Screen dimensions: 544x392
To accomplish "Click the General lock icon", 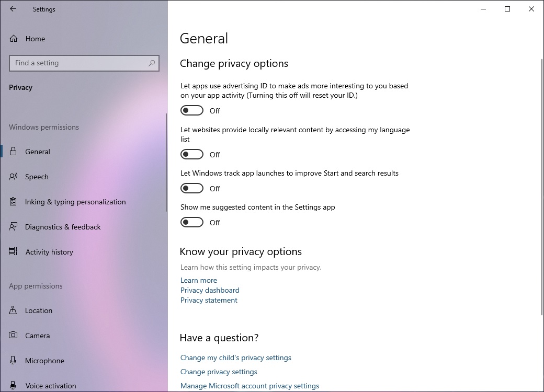I will point(13,152).
